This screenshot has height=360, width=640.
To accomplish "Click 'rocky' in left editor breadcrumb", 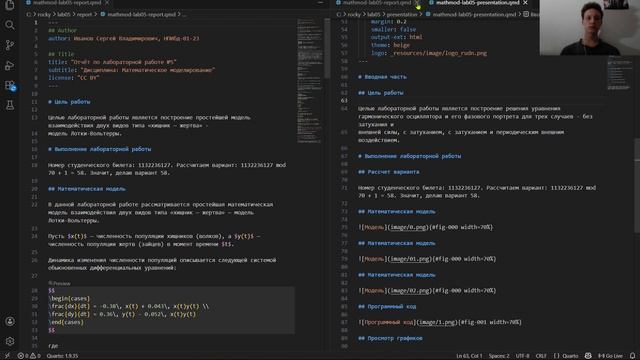I will [x=44, y=14].
